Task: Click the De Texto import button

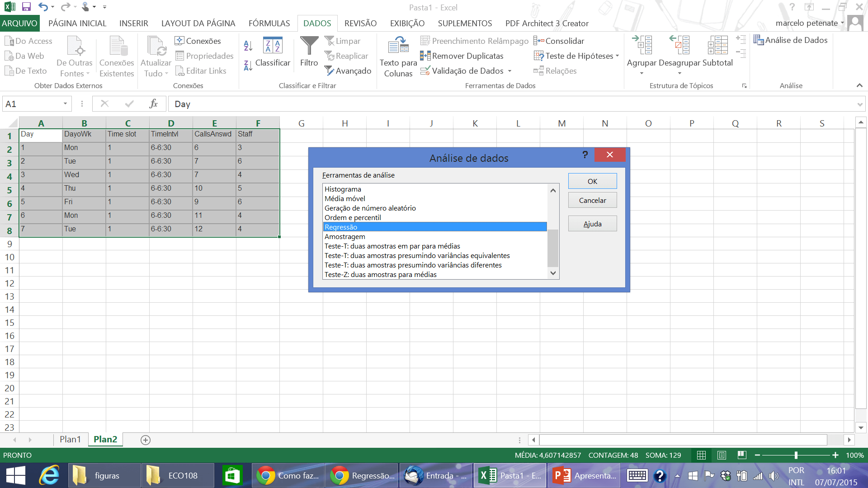Action: pos(26,71)
